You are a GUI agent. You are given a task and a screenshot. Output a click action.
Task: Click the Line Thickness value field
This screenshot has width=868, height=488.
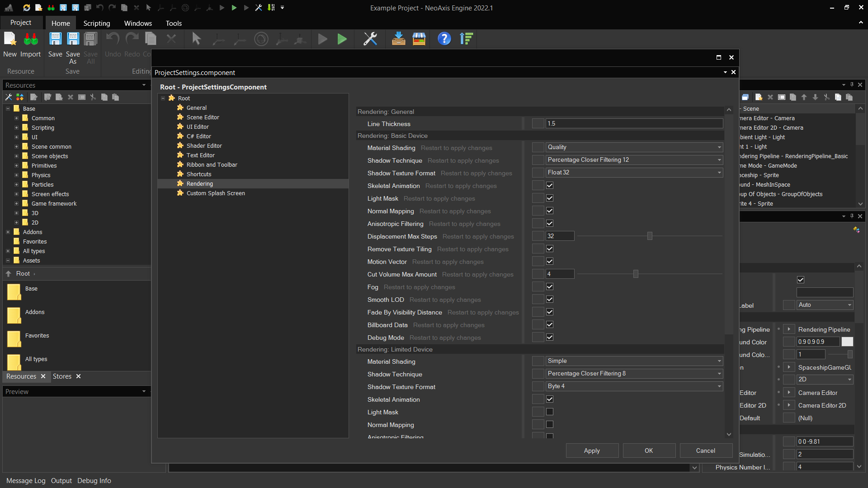coord(633,124)
